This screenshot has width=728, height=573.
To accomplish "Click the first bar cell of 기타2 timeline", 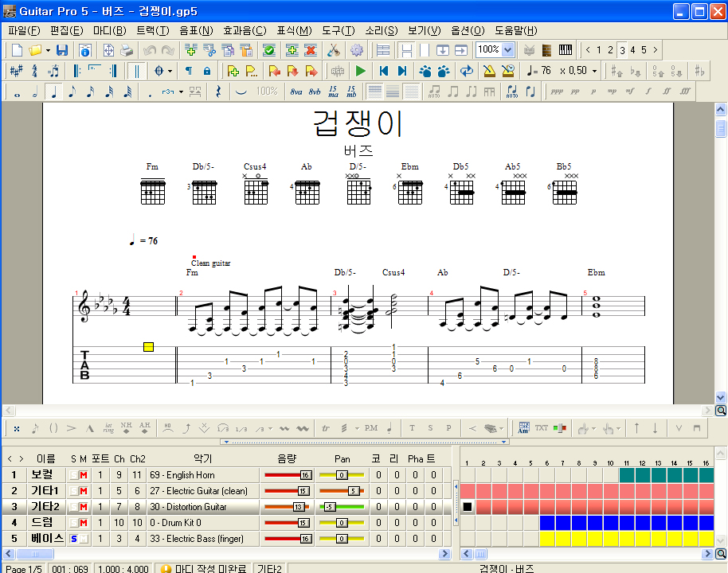I will tap(468, 507).
